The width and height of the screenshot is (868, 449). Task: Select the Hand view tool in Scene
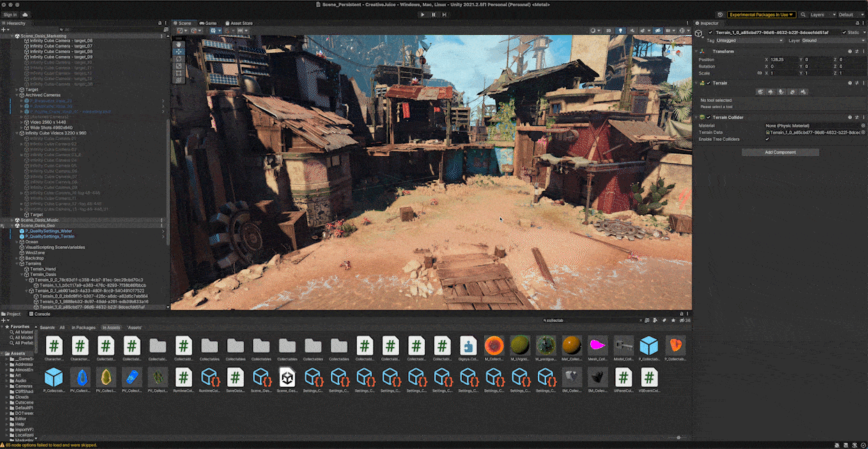click(x=178, y=43)
